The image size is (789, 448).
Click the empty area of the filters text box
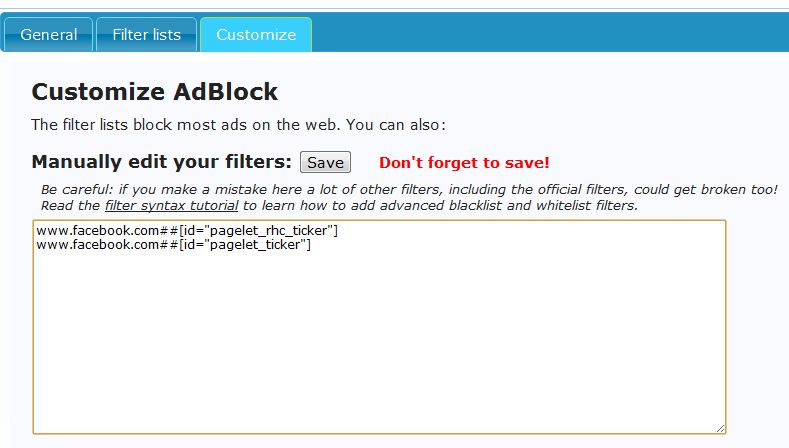[x=380, y=340]
